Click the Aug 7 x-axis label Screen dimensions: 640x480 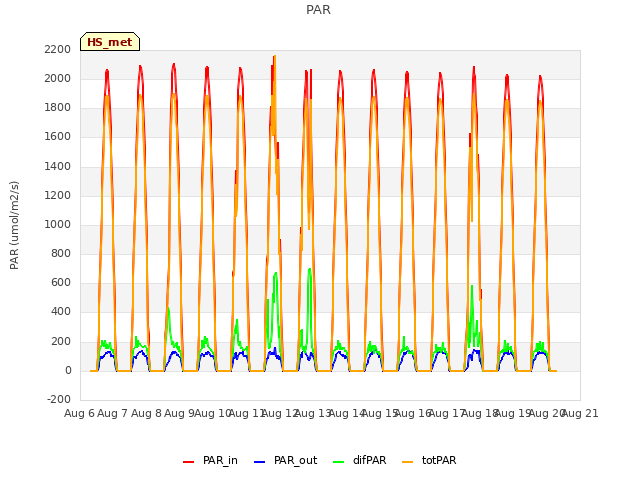click(113, 413)
